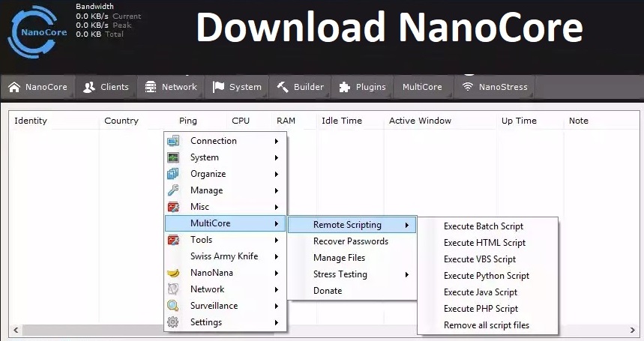Screen dimensions: 644x341
Task: Expand the Connection submenu arrow
Action: pos(277,141)
